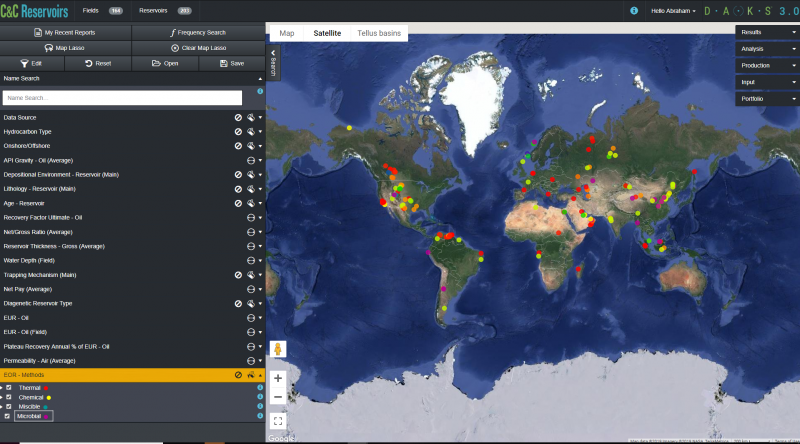
Task: Expand the Production dropdown menu
Action: tap(766, 66)
